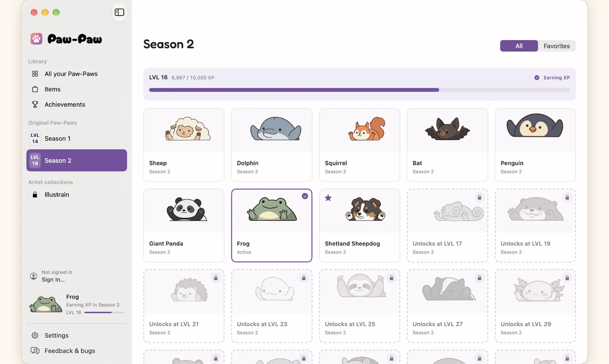This screenshot has height=364, width=609.
Task: Click the Season 2 XP progress bar
Action: (359, 90)
